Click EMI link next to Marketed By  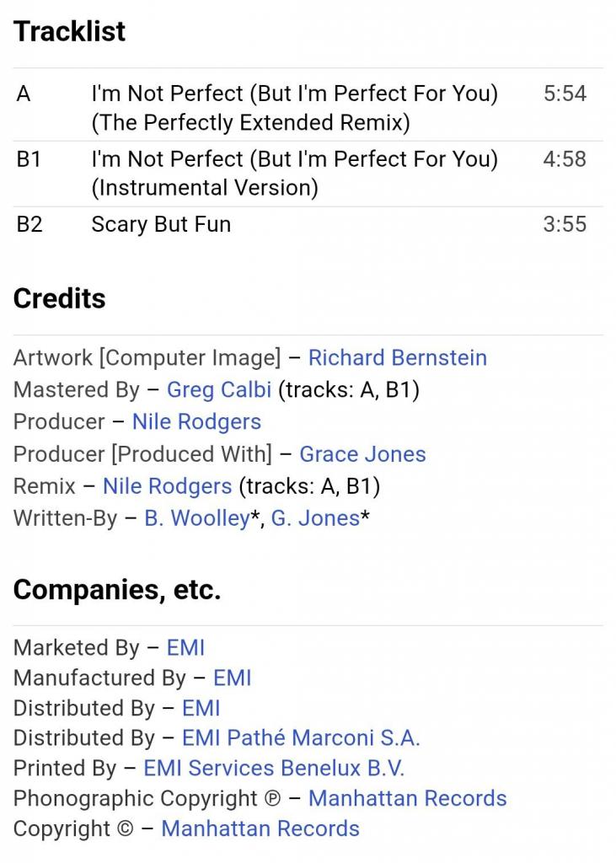coord(185,647)
